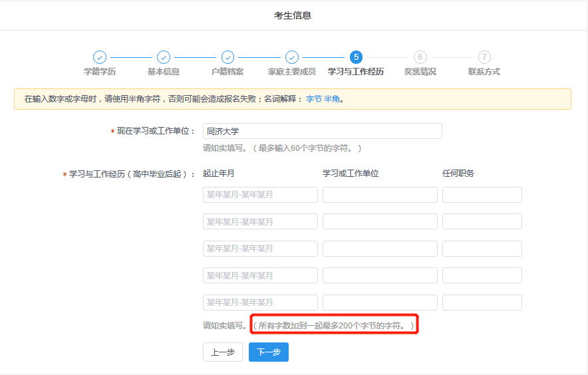The height and width of the screenshot is (375, 588).
Task: Select fourth row 任何职务 field
Action: [482, 275]
